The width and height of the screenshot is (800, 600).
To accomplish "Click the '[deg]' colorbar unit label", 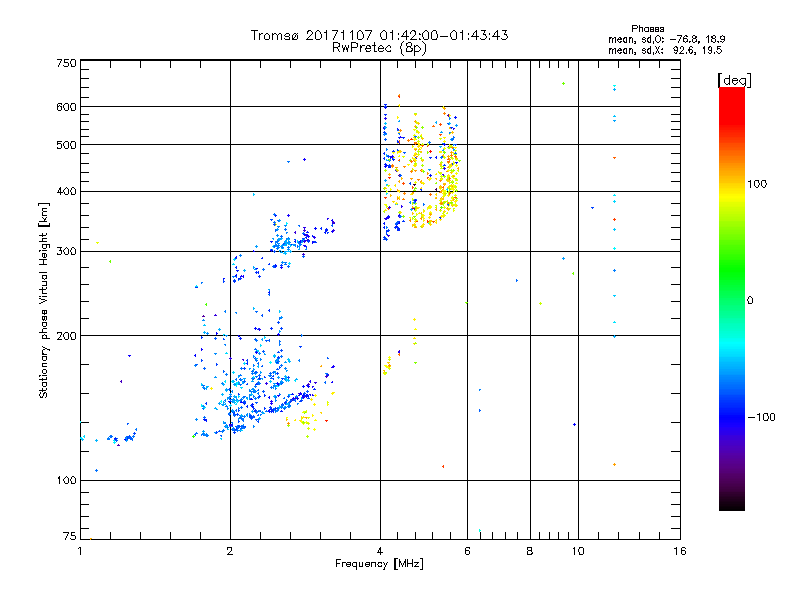I will [734, 80].
